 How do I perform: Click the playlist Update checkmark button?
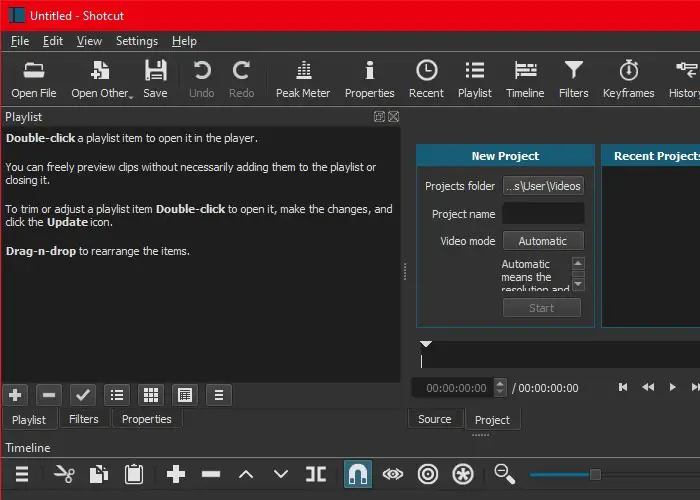click(83, 395)
